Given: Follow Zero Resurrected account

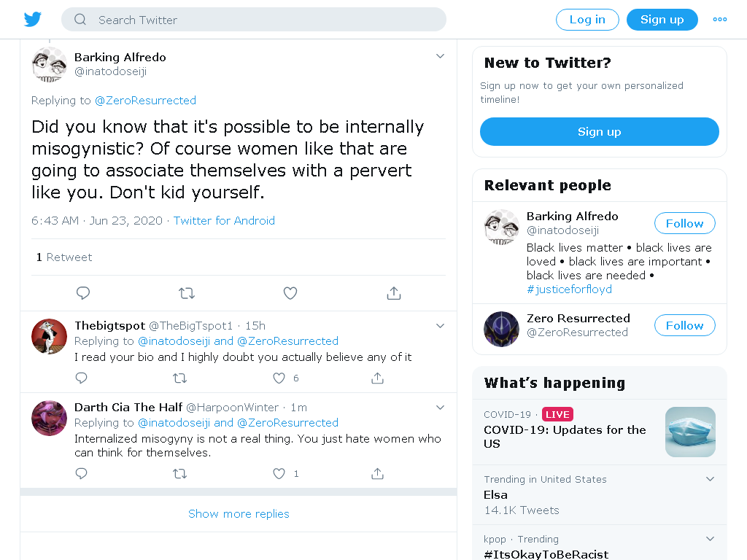Looking at the screenshot, I should click(684, 325).
